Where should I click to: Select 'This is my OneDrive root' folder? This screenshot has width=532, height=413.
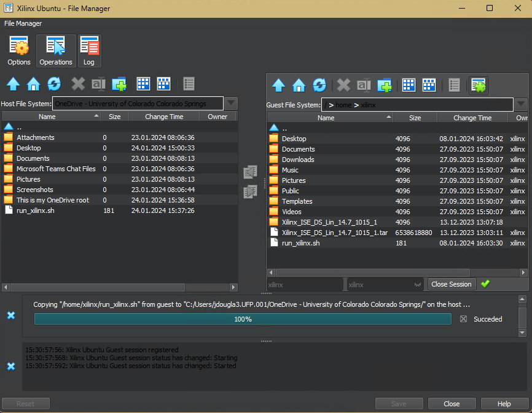click(119, 200)
